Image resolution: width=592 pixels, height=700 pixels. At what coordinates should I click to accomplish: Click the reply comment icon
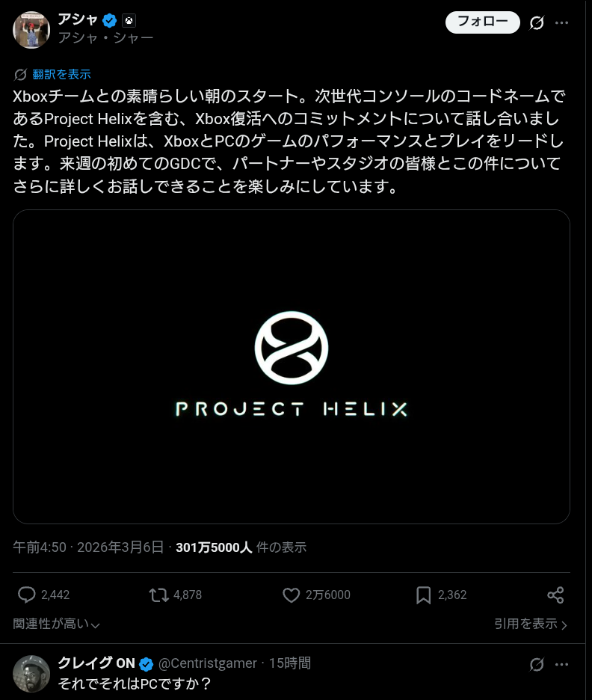pos(27,595)
